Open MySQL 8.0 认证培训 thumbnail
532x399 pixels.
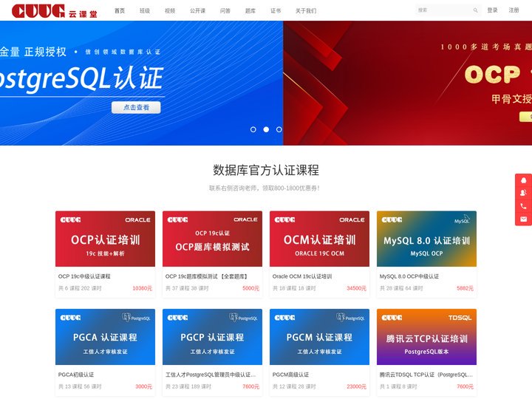pos(426,239)
